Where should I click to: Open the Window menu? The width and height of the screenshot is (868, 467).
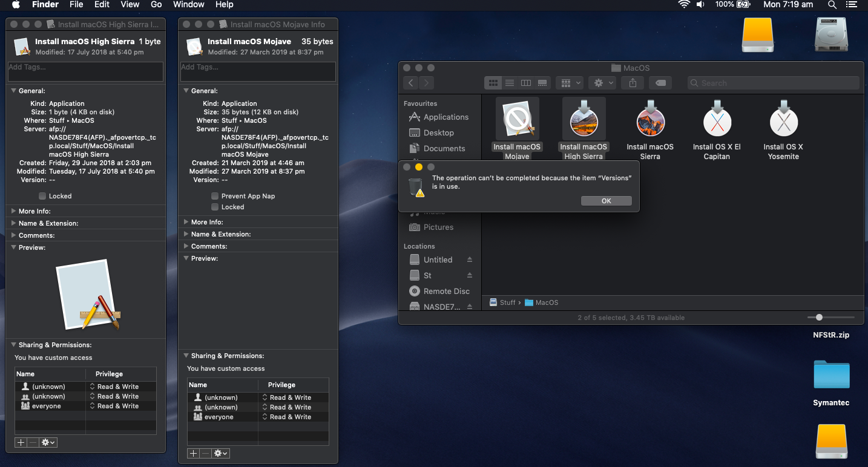pyautogui.click(x=189, y=4)
